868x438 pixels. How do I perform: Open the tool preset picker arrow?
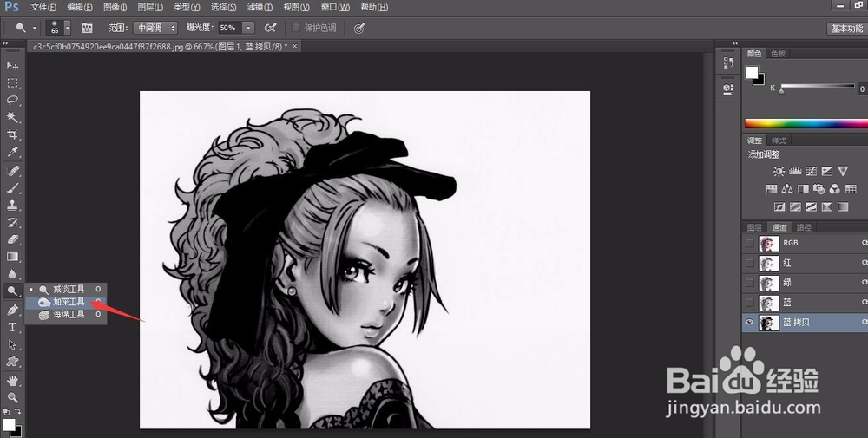[x=35, y=28]
